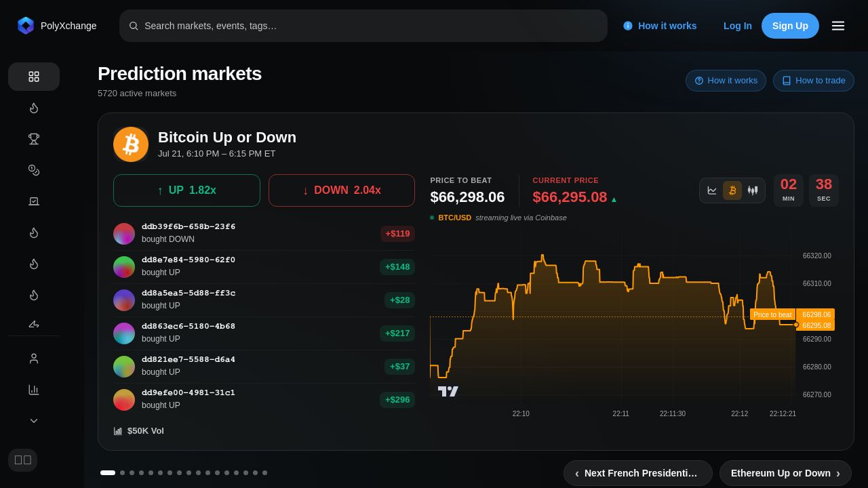
Task: Click the 66320.00 price axis label
Action: (816, 256)
